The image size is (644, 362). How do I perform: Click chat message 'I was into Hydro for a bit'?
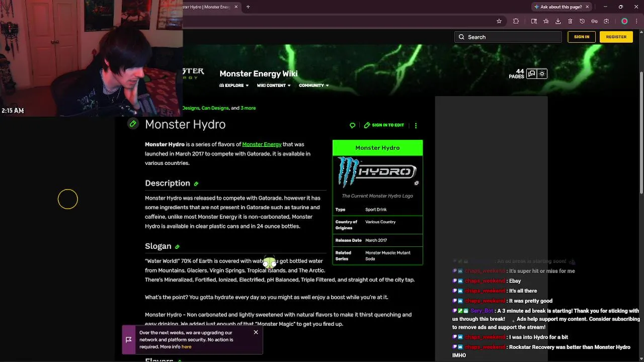click(538, 337)
